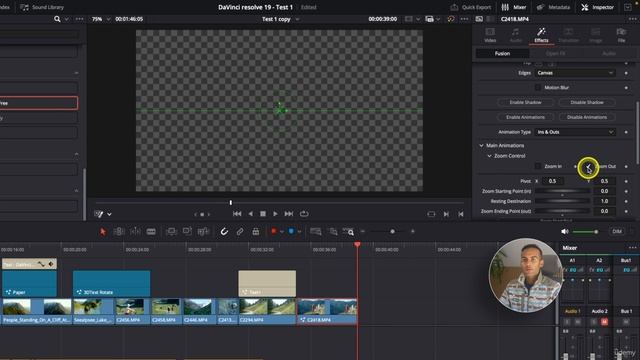Open the Animation Type dropdown

pos(575,132)
